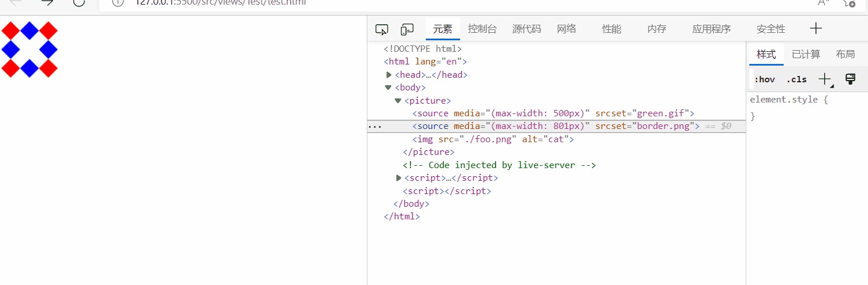Select the 样式 sidebar tab
Image resolution: width=868 pixels, height=285 pixels.
(x=766, y=54)
